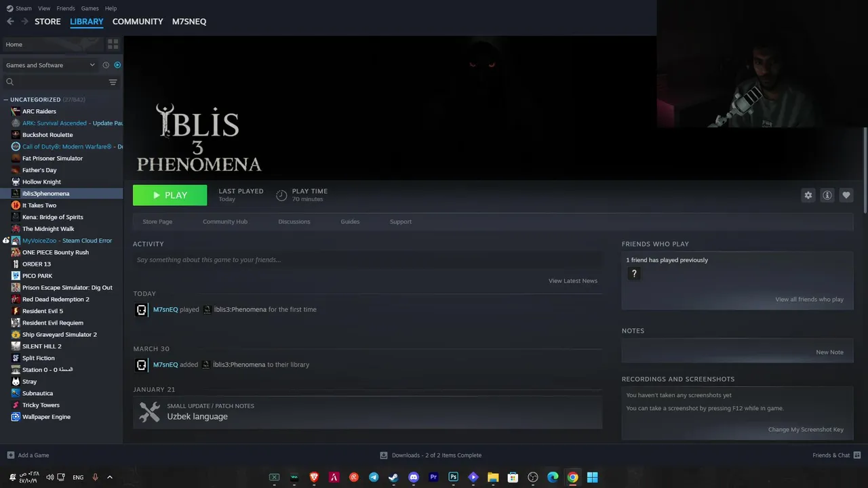Open Premiere Pro from the taskbar
Screen dimensions: 868x488
(x=433, y=477)
